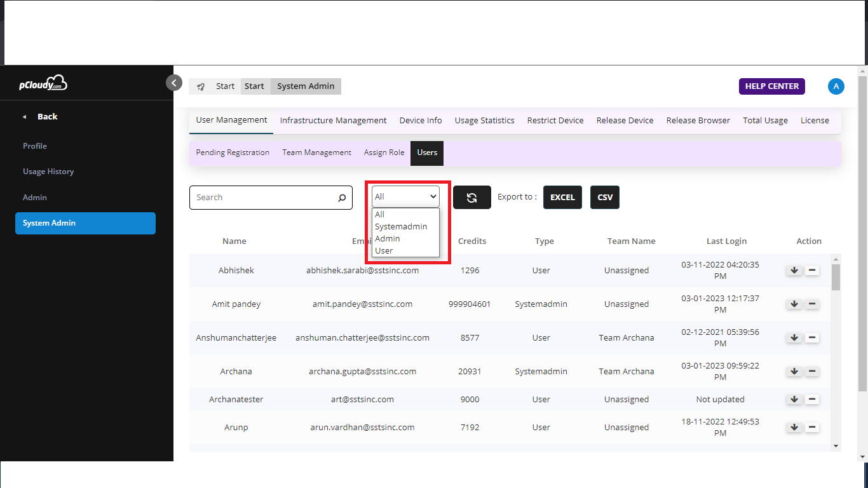Choose the Admin option in dropdown
Screen dimensions: 868x488
point(388,239)
